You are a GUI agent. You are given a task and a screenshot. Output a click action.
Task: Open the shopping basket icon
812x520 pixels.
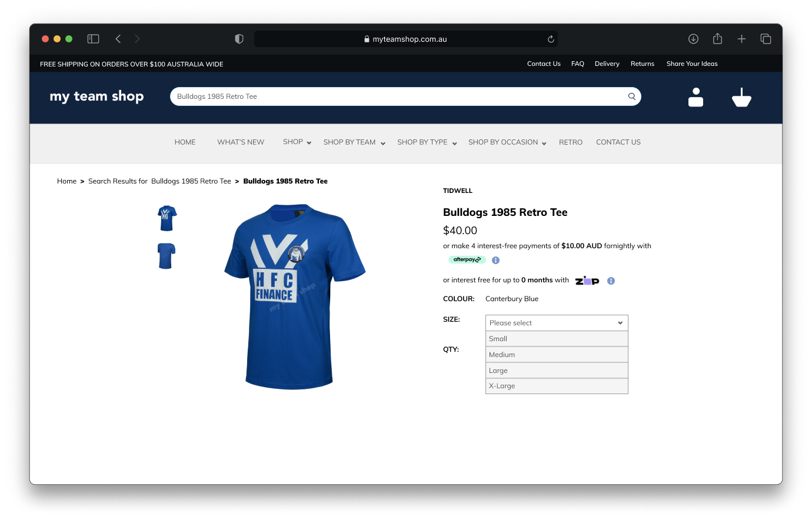tap(741, 97)
